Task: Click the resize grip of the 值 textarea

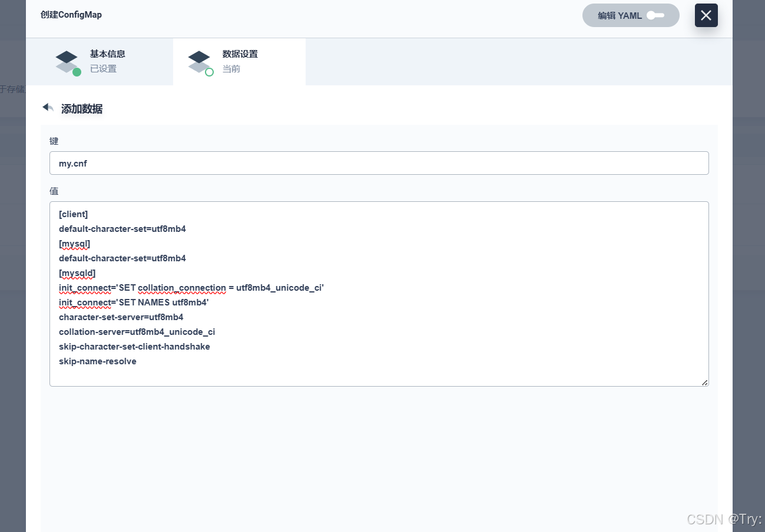Action: pos(704,383)
